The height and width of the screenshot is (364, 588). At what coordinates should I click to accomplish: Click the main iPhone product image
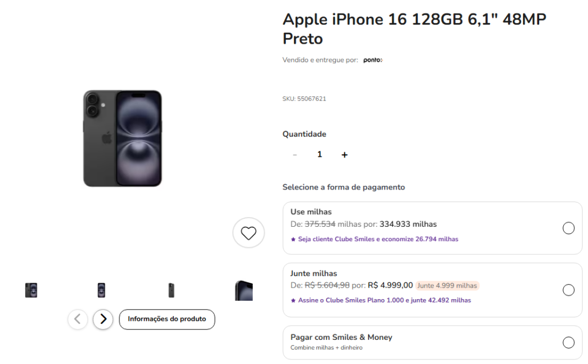click(x=122, y=138)
